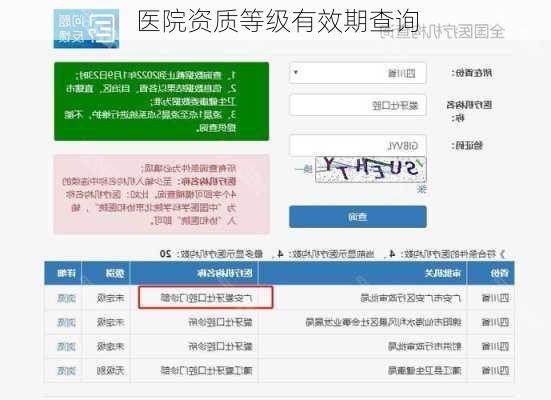Viewport: 551px width, 400px height.
Task: Click the blue 查询 search button
Action: tap(358, 217)
